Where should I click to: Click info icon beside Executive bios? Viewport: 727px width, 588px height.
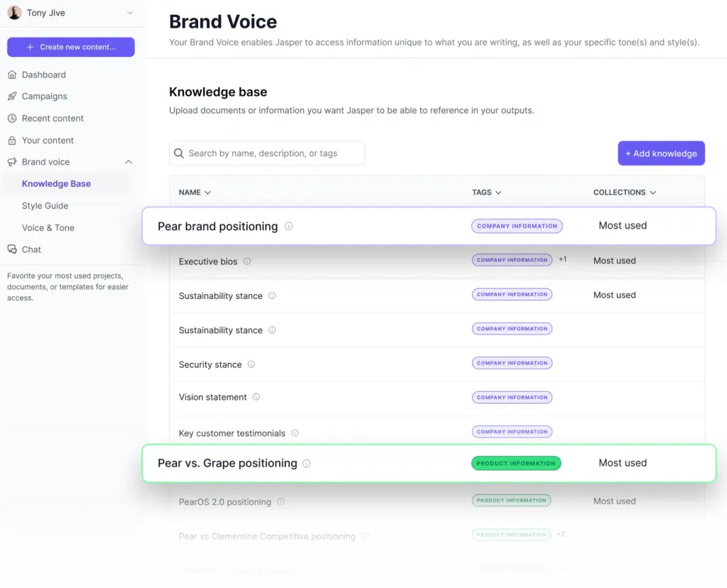click(x=247, y=261)
